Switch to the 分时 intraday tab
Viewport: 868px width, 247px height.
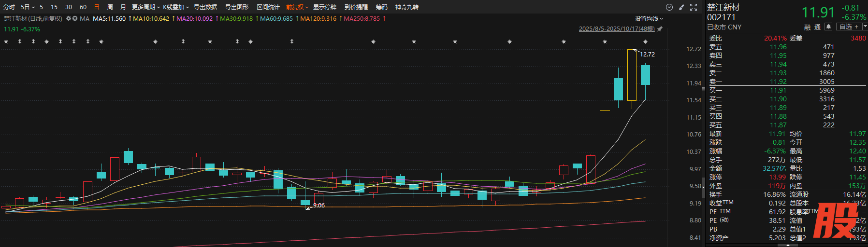[9, 7]
